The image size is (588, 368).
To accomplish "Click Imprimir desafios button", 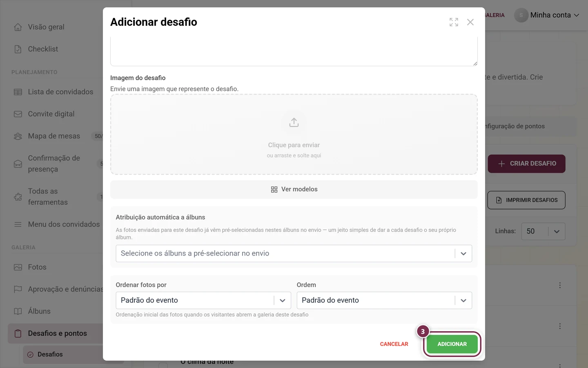I will coord(526,200).
